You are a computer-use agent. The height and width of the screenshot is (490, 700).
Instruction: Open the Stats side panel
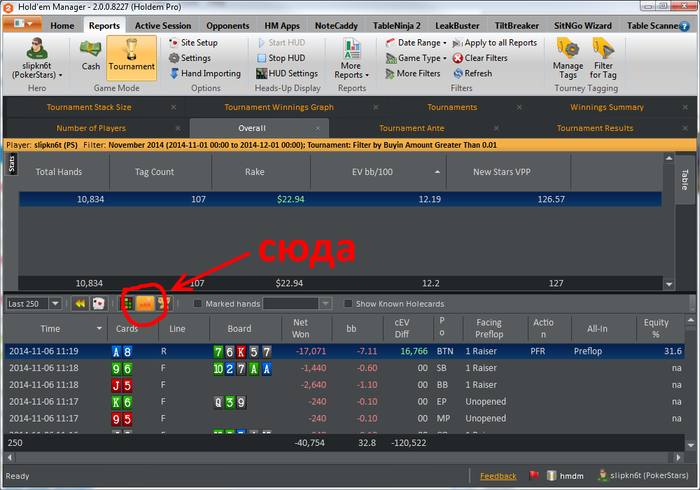pyautogui.click(x=12, y=164)
